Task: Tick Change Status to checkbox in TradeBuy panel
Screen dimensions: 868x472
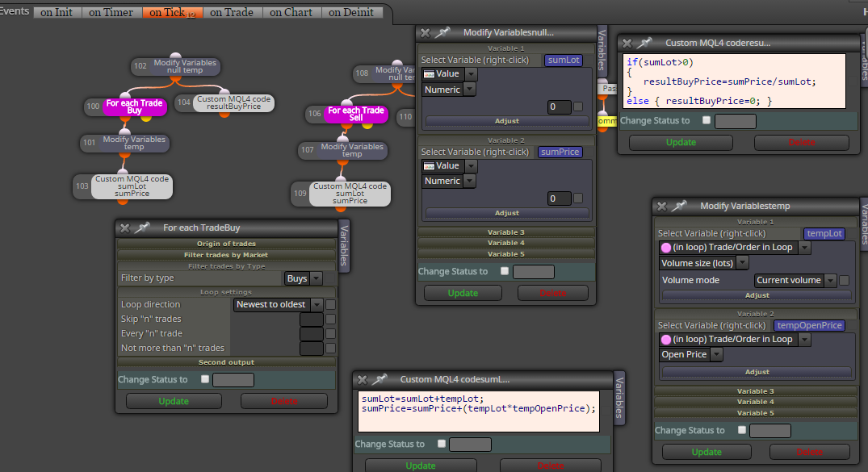Action: (205, 379)
